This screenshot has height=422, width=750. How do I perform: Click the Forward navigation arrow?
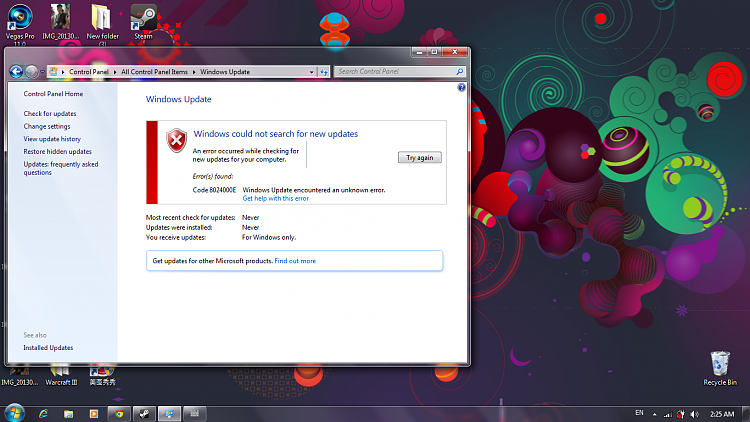(x=32, y=72)
